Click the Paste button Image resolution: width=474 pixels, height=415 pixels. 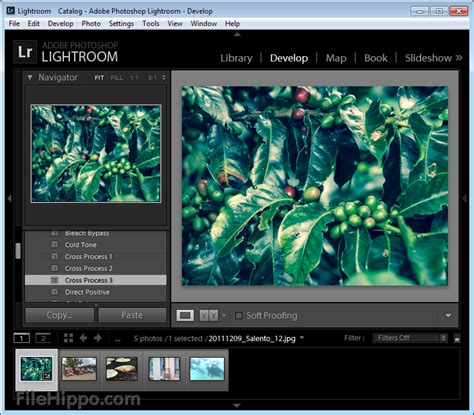click(x=132, y=315)
